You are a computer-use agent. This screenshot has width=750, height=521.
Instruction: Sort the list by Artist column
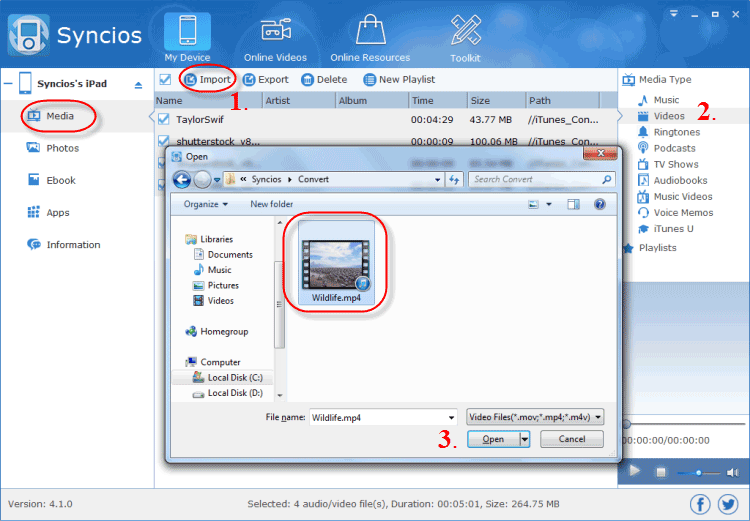point(299,100)
